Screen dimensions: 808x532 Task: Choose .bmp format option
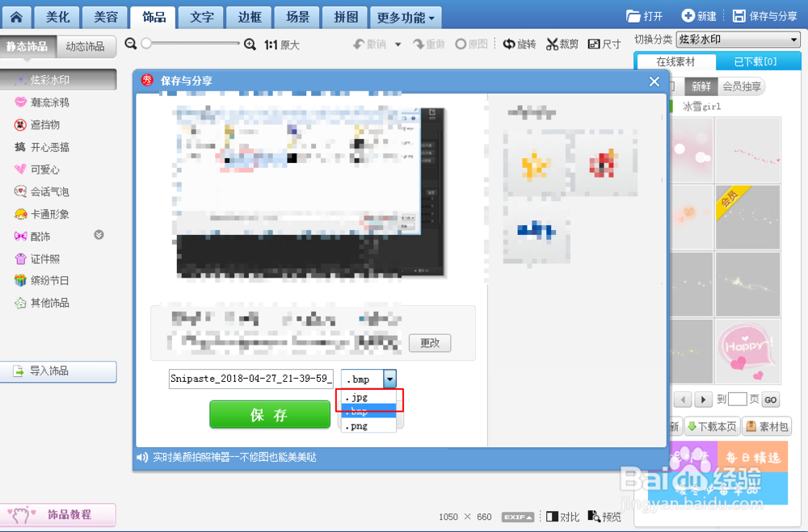(369, 411)
